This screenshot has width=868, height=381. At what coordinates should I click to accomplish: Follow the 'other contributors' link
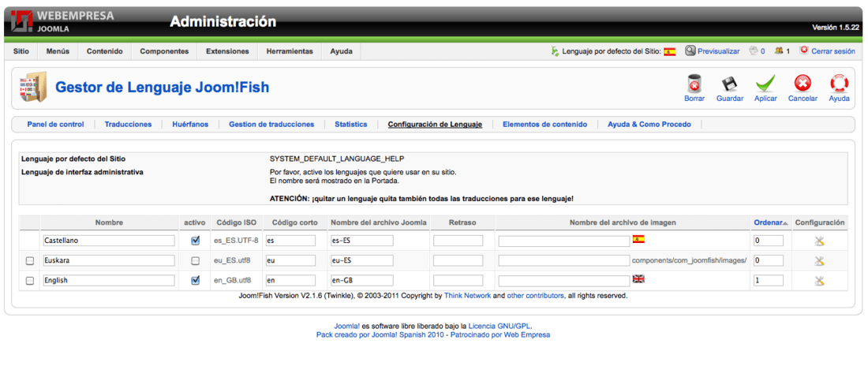pos(535,296)
